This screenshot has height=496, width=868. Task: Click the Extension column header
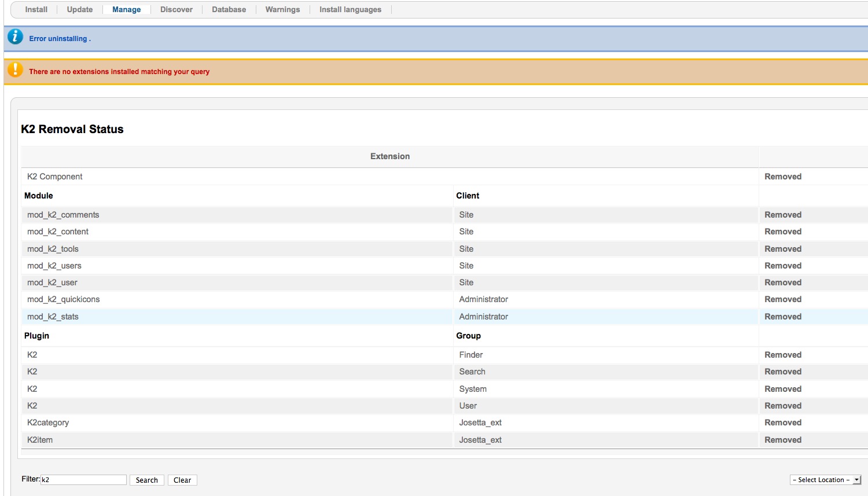click(390, 156)
